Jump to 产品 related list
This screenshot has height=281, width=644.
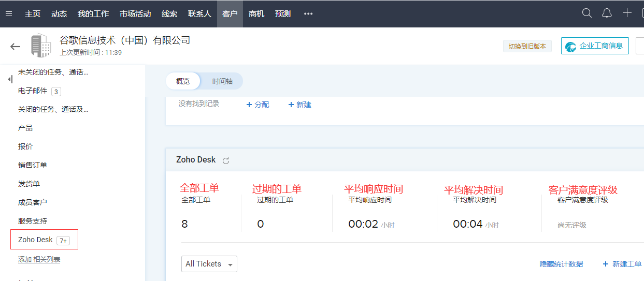click(x=25, y=128)
